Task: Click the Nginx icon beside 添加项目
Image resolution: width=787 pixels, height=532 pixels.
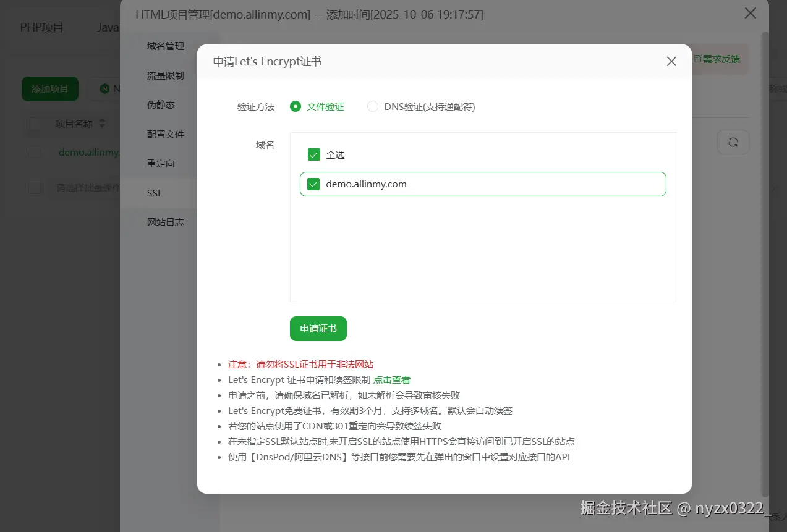Action: click(104, 88)
